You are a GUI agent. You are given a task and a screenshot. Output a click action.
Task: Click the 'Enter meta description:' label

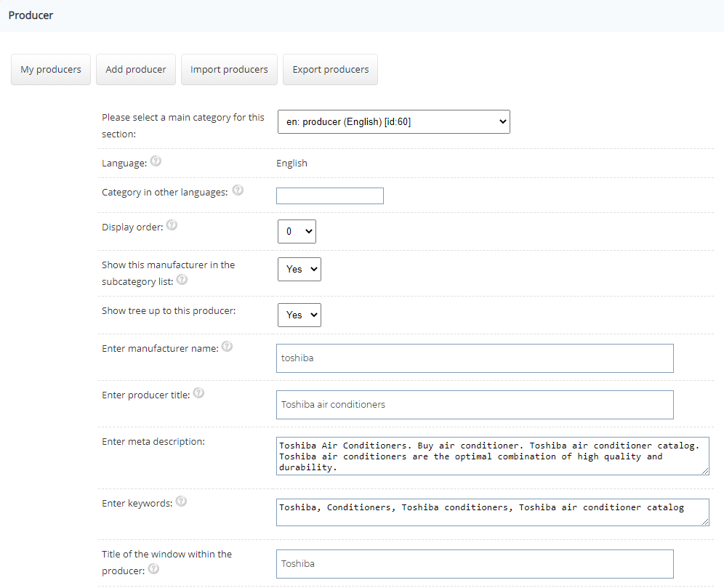point(153,442)
